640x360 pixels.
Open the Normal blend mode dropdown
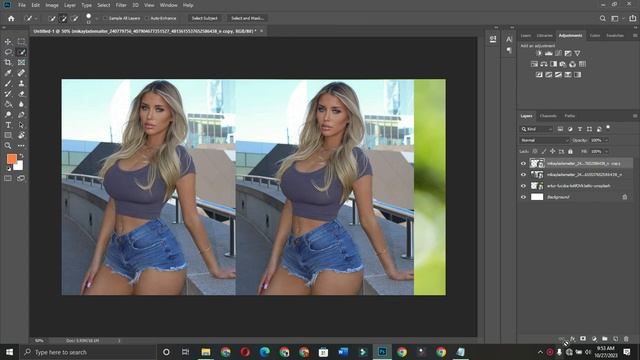[x=544, y=140]
